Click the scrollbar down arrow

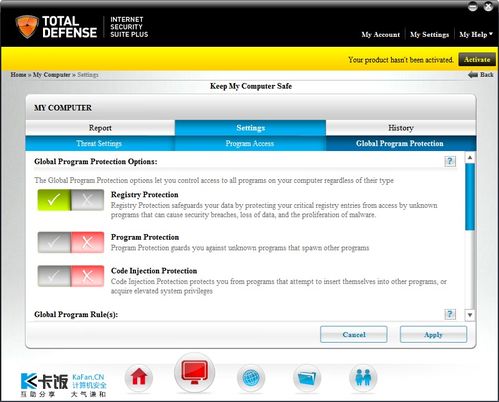pyautogui.click(x=470, y=315)
